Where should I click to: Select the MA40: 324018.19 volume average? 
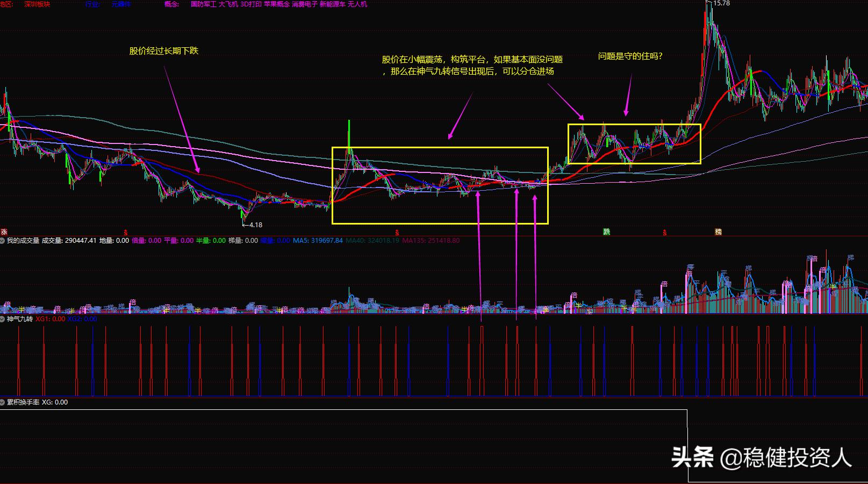(372, 241)
